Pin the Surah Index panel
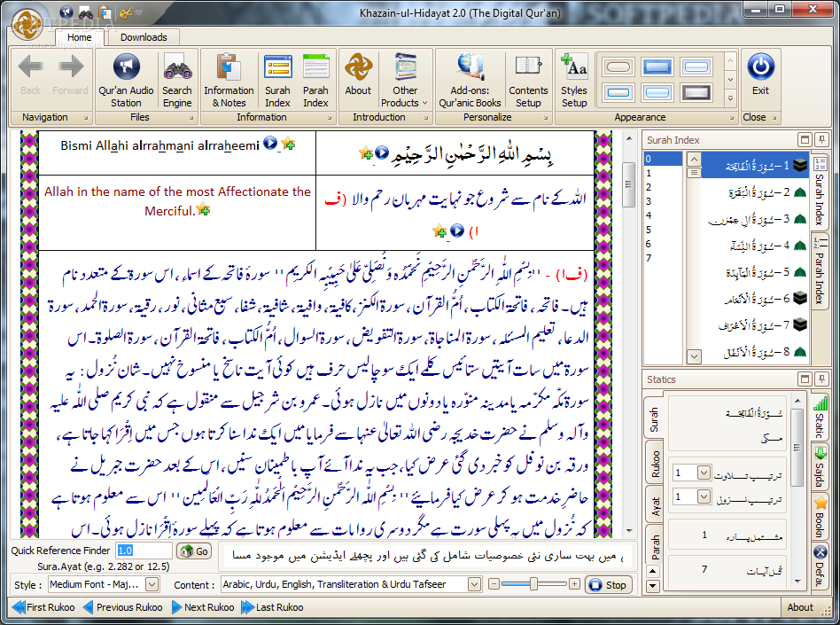 821,140
